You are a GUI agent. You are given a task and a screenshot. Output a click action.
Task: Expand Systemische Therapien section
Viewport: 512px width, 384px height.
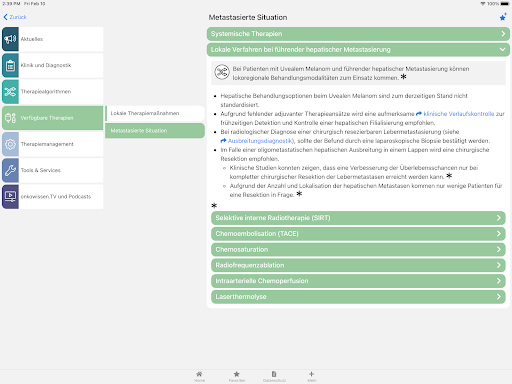tap(358, 34)
